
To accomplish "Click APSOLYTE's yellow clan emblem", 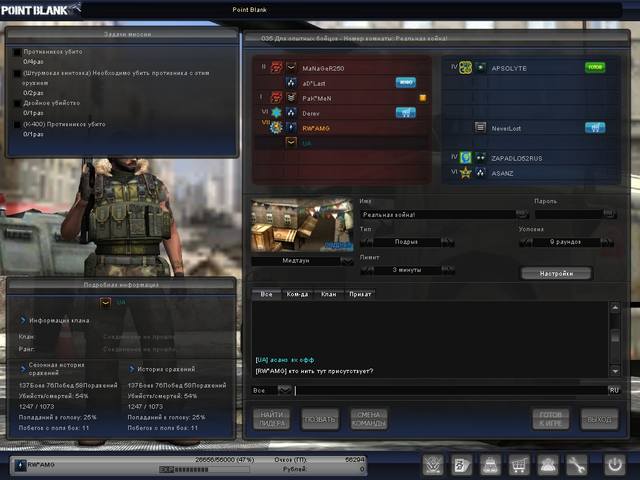I will click(x=466, y=67).
